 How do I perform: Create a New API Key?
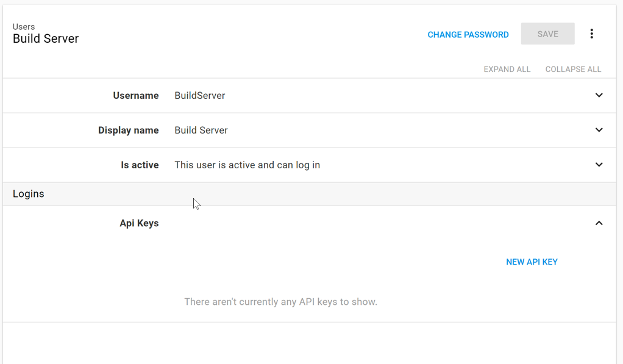point(532,262)
